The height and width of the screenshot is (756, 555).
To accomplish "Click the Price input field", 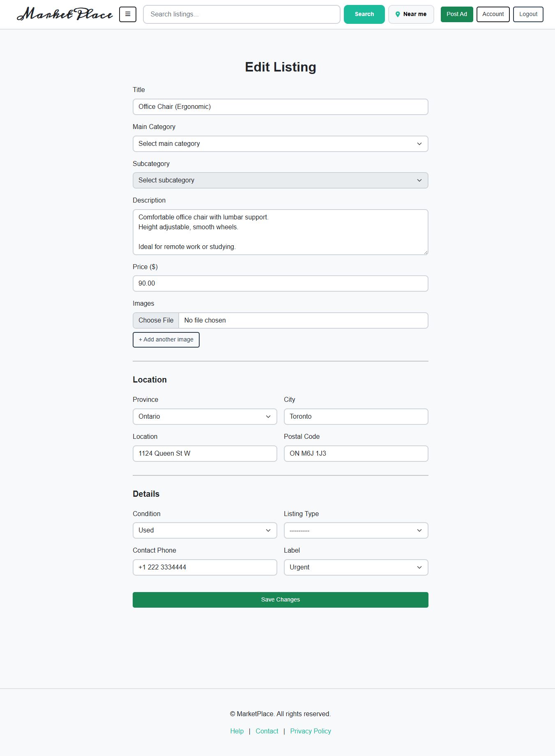I will (x=280, y=283).
